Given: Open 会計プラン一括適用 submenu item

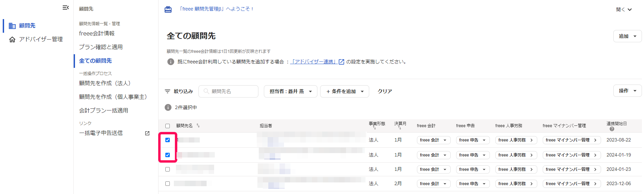Looking at the screenshot, I should point(104,110).
